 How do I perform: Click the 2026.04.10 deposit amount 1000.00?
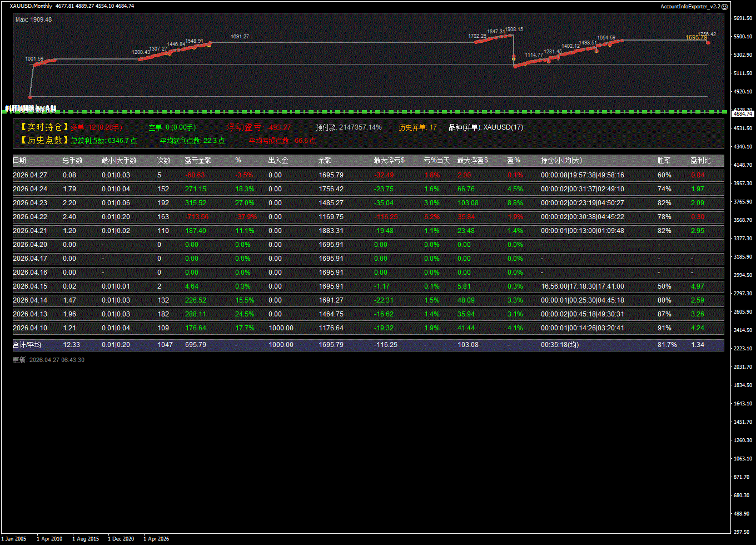tap(281, 328)
